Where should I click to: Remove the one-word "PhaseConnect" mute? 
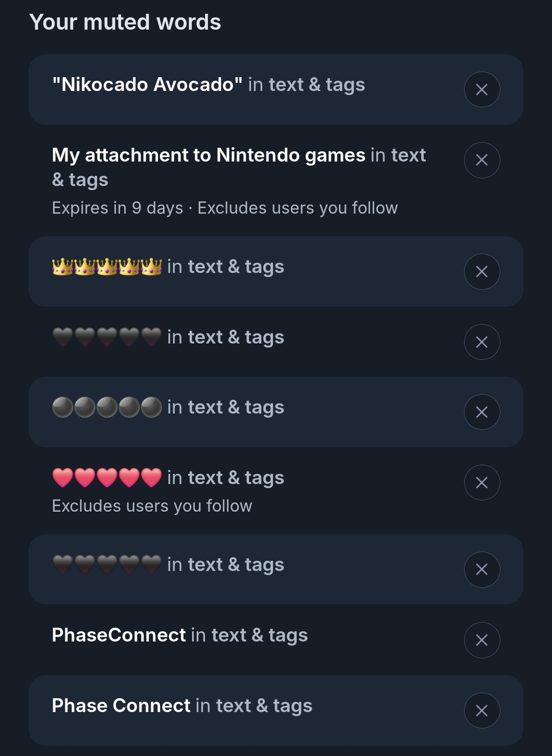[x=481, y=640]
